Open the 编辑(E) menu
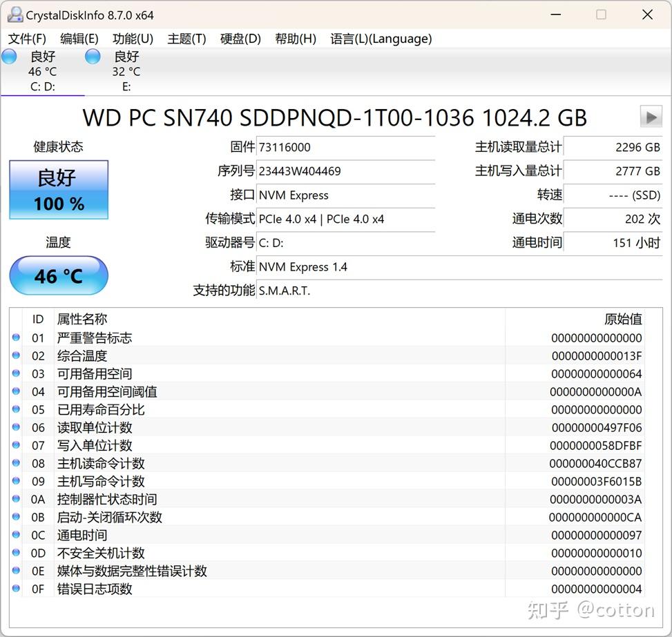Screen dimensions: 672x637 point(79,39)
